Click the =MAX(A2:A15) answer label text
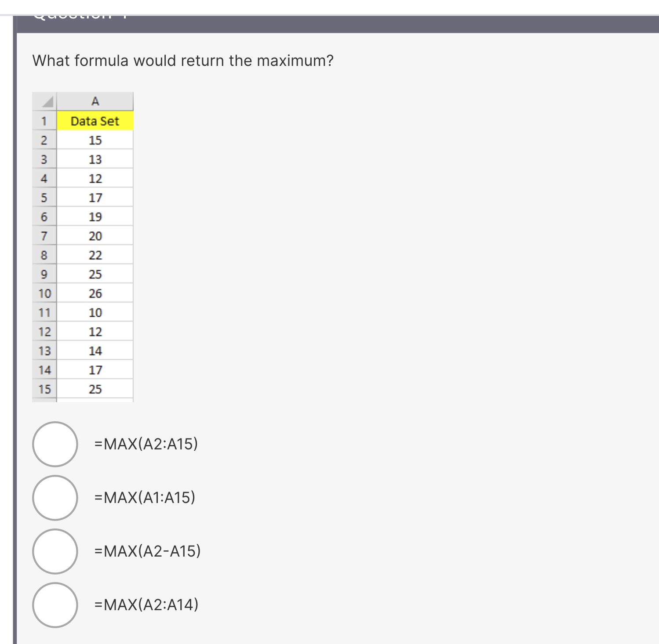This screenshot has height=644, width=659. pyautogui.click(x=146, y=444)
